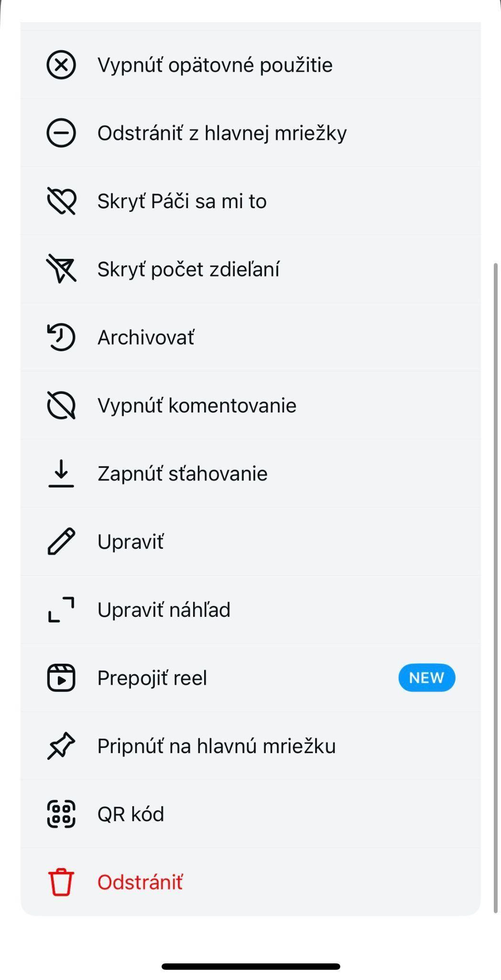Tap Odstrániť red delete text
The height and width of the screenshot is (980, 501).
(140, 882)
